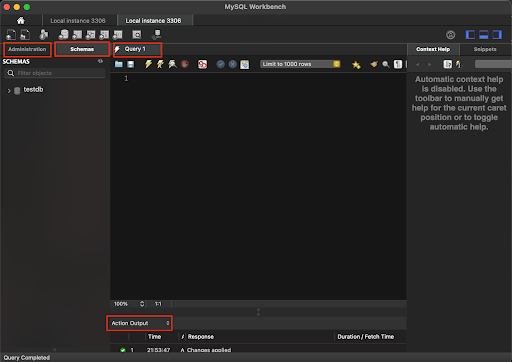Refresh the SCHEMAS list

pyautogui.click(x=100, y=61)
